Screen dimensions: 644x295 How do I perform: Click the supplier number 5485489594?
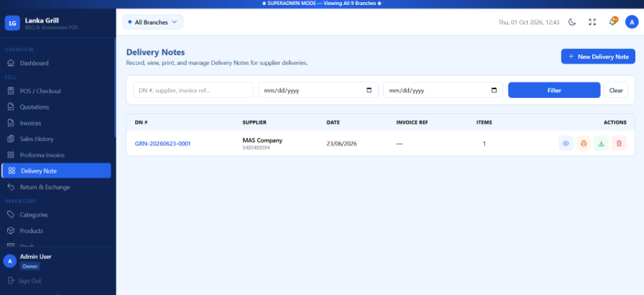coord(257,147)
